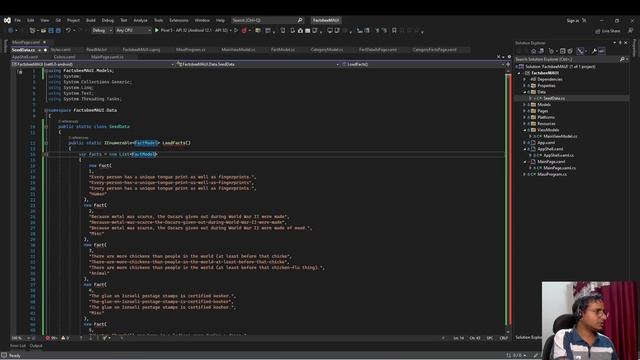Click Show All Files icon in Solution Explorer
The height and width of the screenshot is (360, 640).
click(x=570, y=51)
